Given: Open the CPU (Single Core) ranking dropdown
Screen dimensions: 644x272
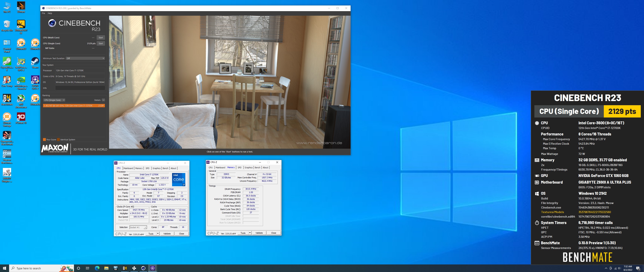Looking at the screenshot, I should [54, 100].
